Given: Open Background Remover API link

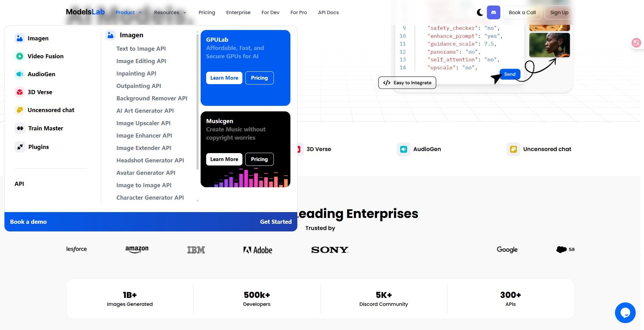Looking at the screenshot, I should point(152,98).
